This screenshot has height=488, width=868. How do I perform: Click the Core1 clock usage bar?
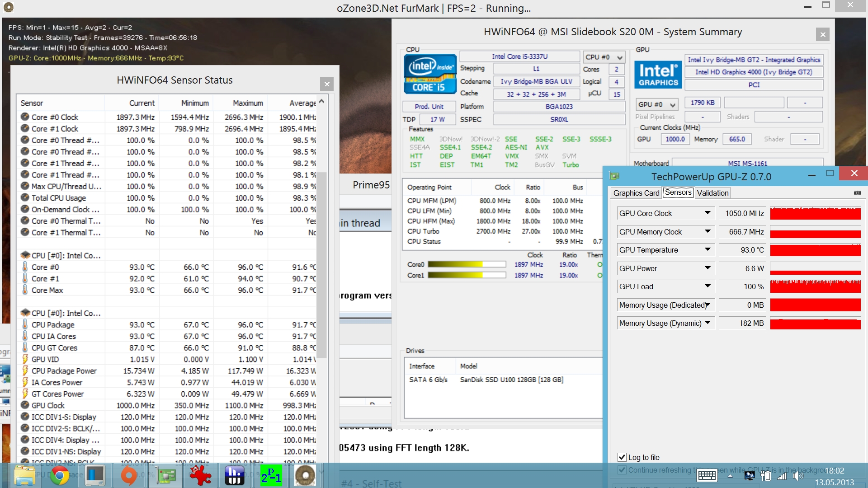pyautogui.click(x=467, y=275)
